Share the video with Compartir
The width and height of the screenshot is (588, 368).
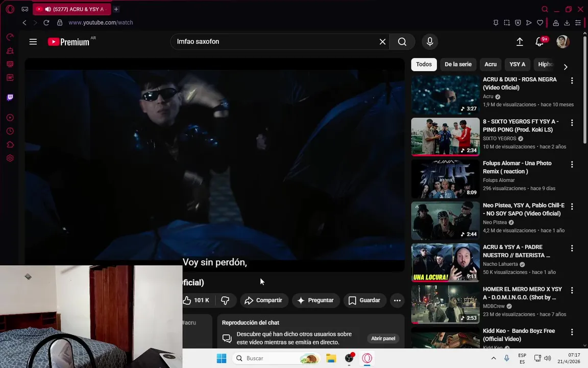click(x=263, y=301)
